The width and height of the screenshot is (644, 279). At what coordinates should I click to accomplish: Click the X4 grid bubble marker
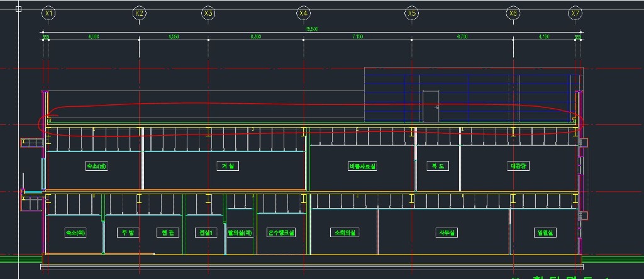coord(304,13)
